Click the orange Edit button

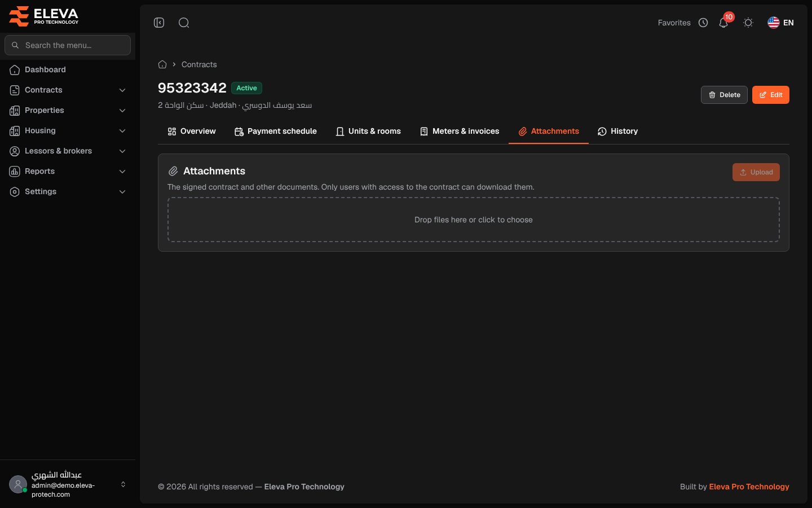[x=771, y=95]
